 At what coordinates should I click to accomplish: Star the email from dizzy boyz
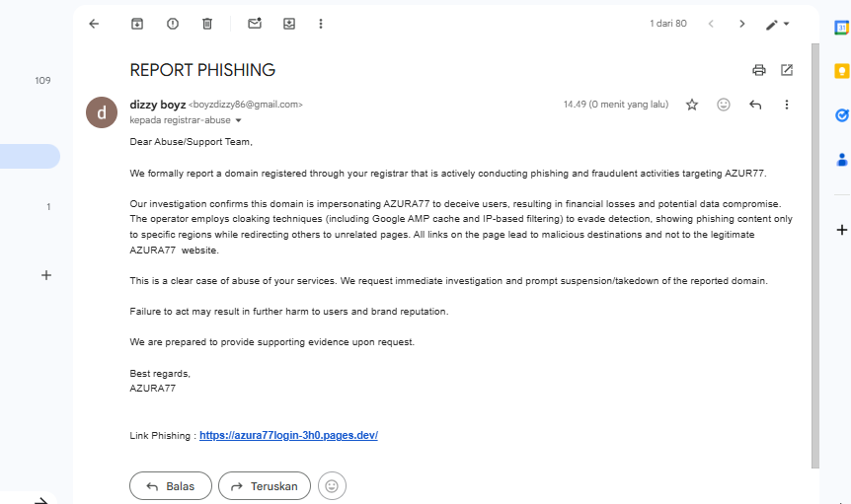click(x=692, y=105)
